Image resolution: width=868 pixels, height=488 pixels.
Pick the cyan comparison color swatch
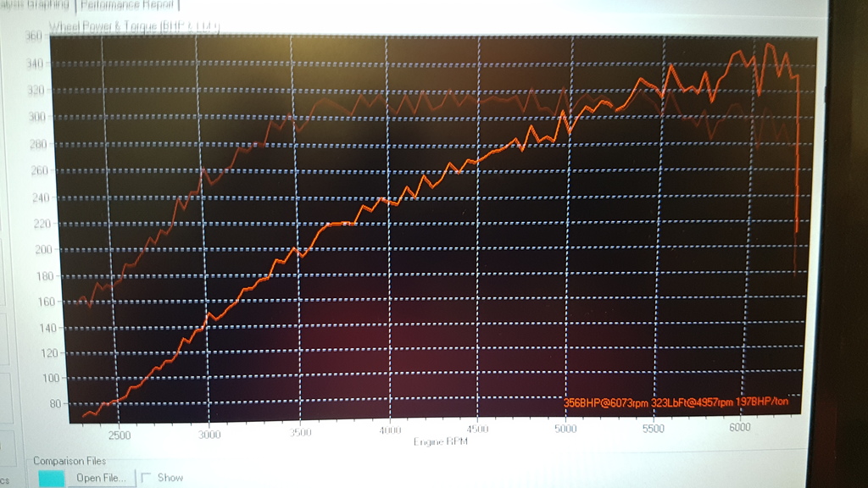pos(51,478)
